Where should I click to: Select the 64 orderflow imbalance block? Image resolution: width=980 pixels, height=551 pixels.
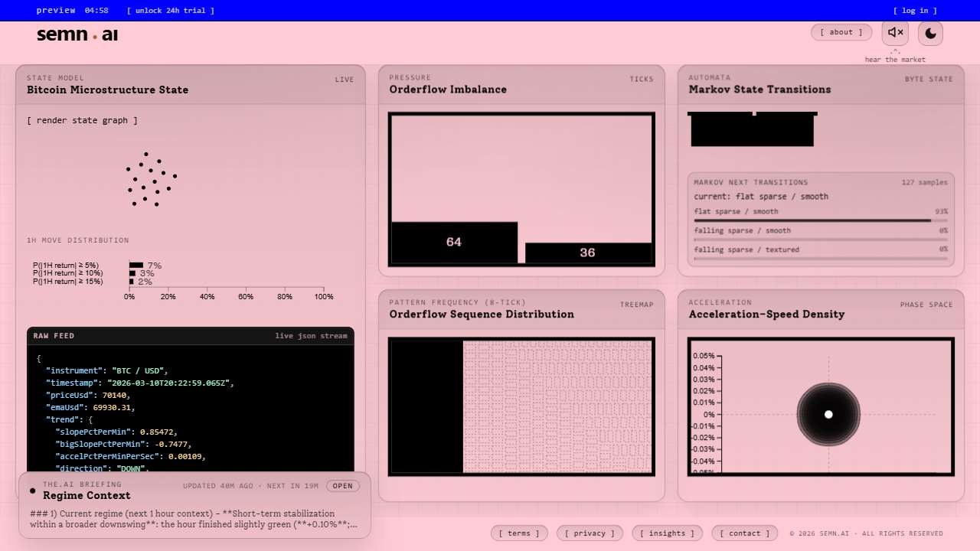(x=454, y=243)
